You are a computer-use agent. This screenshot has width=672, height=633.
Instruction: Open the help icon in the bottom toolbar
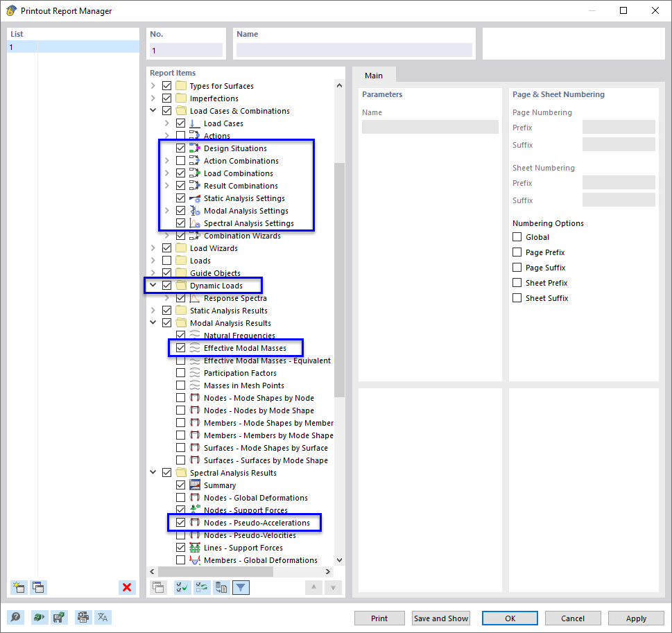click(14, 617)
